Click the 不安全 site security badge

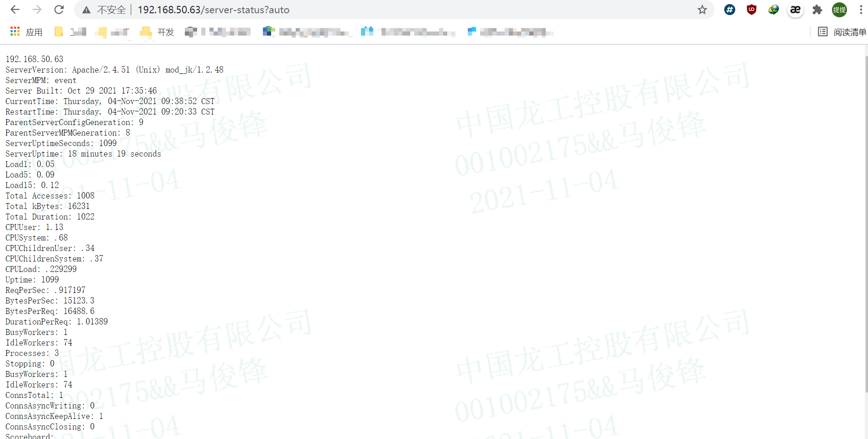tap(105, 9)
